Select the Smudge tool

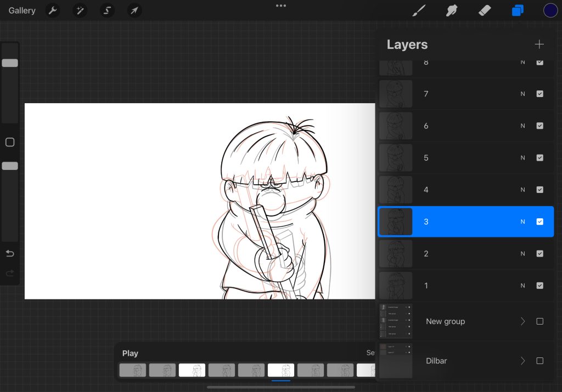coord(452,10)
